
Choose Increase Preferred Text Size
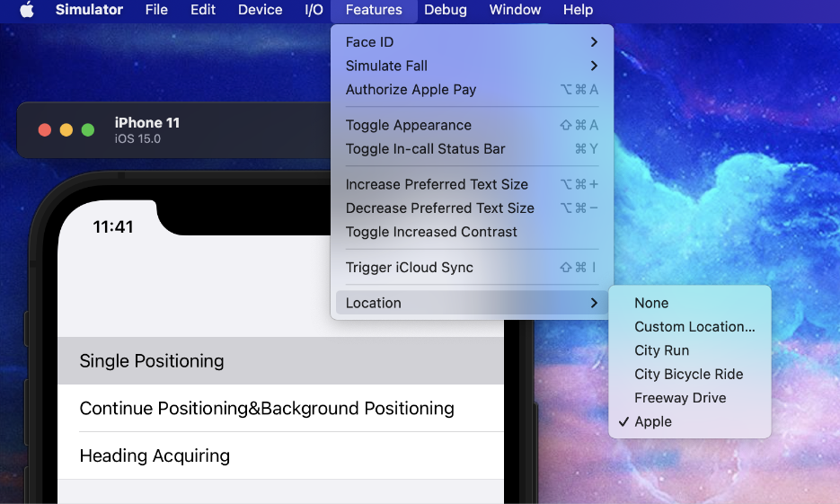click(x=472, y=184)
